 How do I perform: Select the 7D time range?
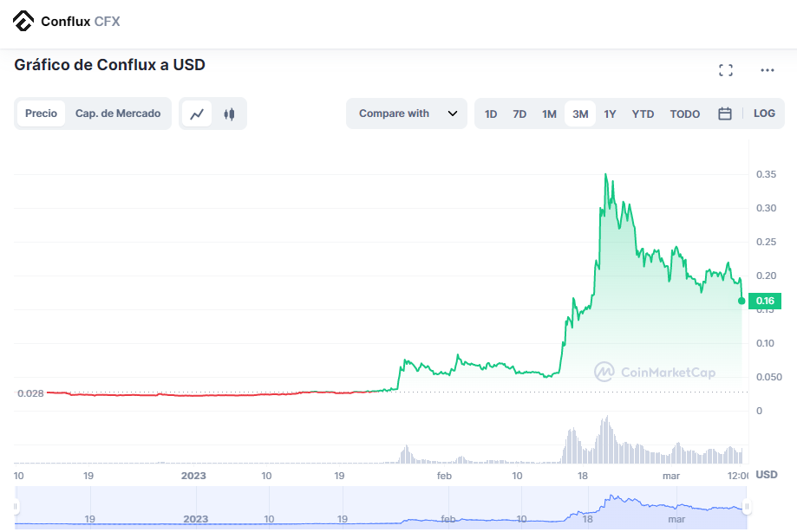pyautogui.click(x=519, y=114)
